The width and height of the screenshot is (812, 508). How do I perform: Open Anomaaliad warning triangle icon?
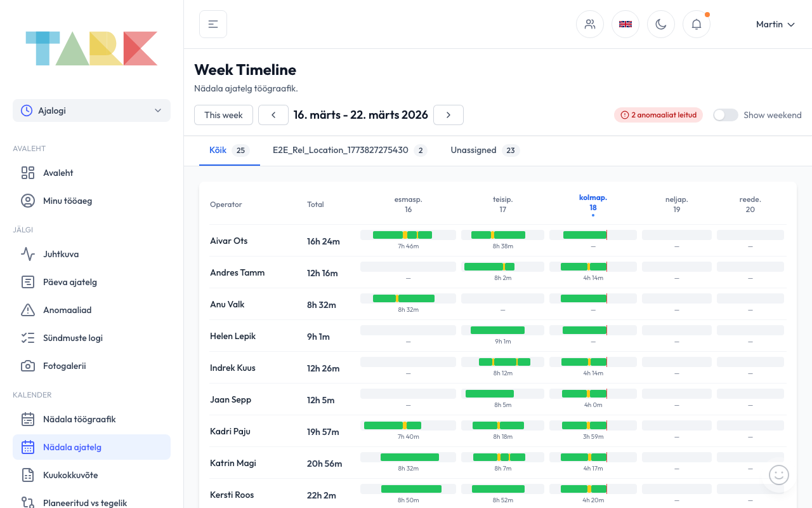point(28,310)
